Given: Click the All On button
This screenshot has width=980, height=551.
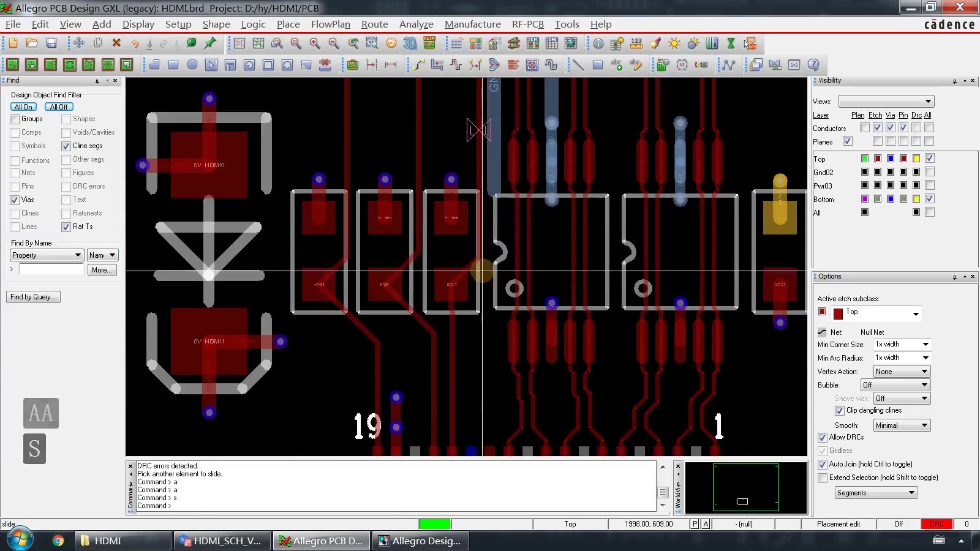Looking at the screenshot, I should pos(23,107).
